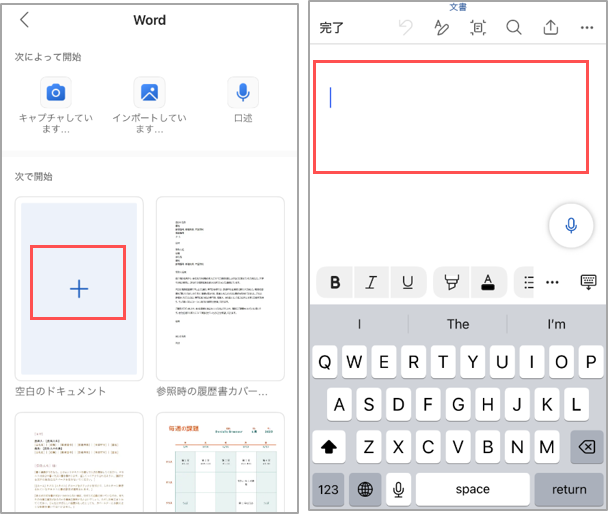Choose the "I" keyboard suggestion

[x=359, y=324]
